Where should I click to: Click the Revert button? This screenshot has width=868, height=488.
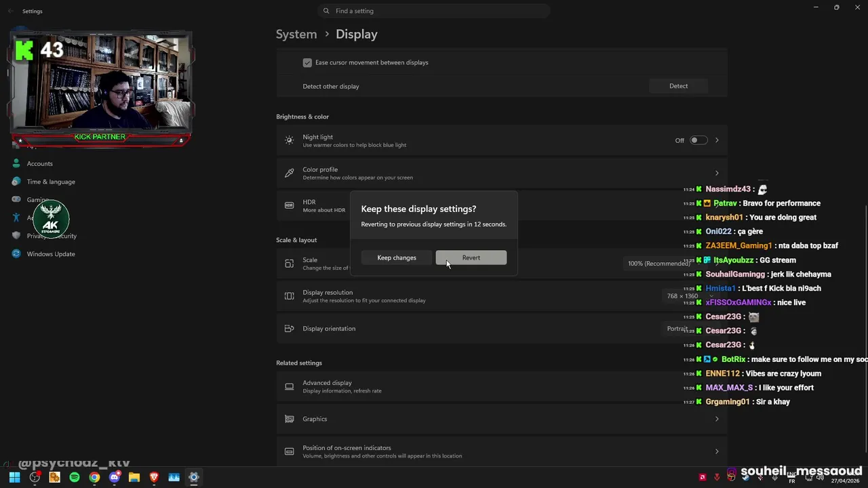coord(471,258)
